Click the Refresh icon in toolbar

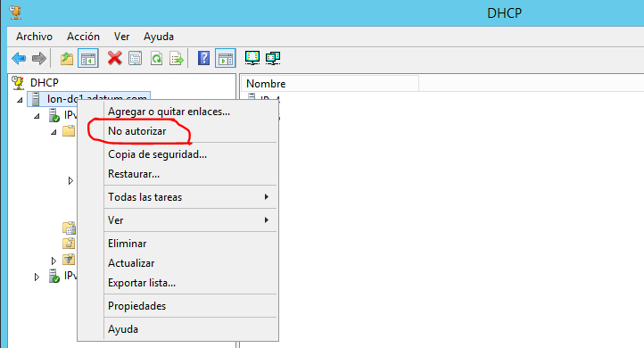[156, 58]
